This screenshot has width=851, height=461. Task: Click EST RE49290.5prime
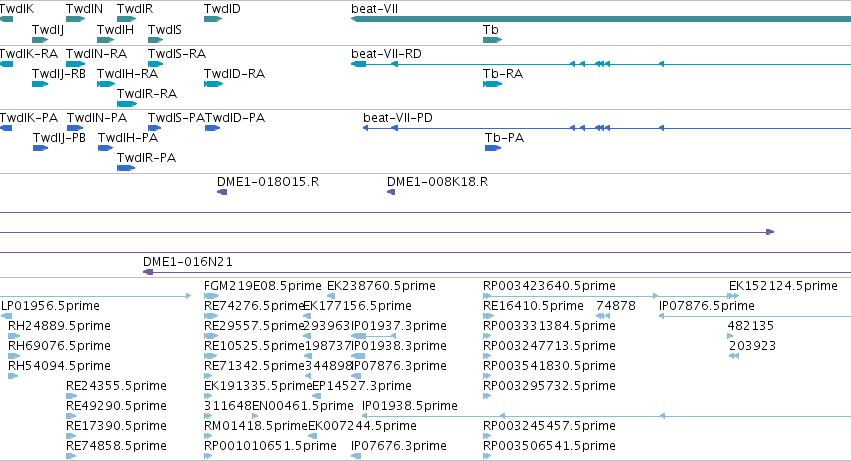116,406
